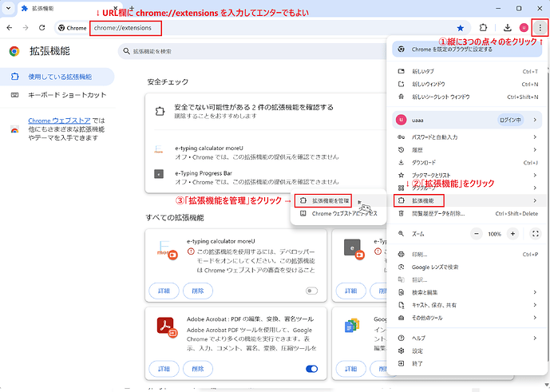This screenshot has width=550, height=392.
Task: Click 詳細 on the e-Typing Progress Bar card
Action: [x=350, y=291]
